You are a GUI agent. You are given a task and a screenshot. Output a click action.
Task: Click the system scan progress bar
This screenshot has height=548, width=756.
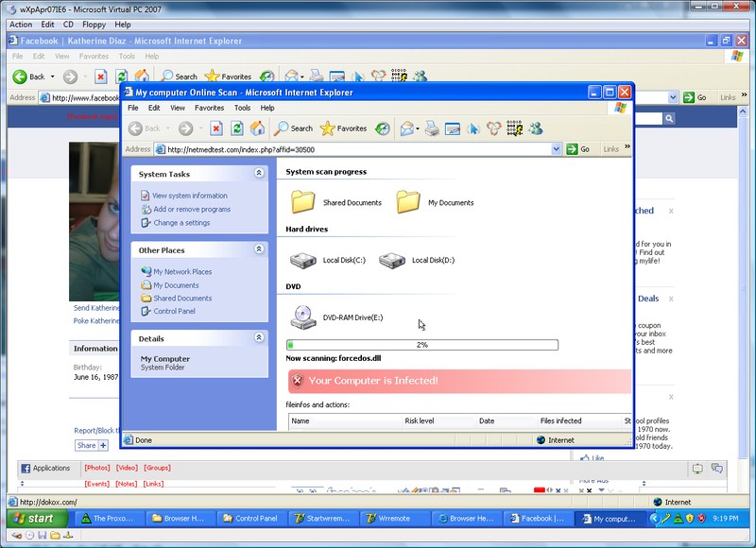[421, 345]
